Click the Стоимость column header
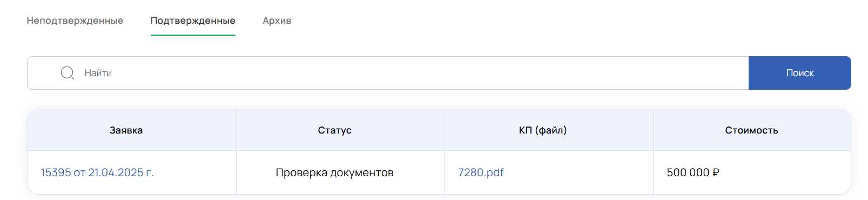 pyautogui.click(x=752, y=130)
